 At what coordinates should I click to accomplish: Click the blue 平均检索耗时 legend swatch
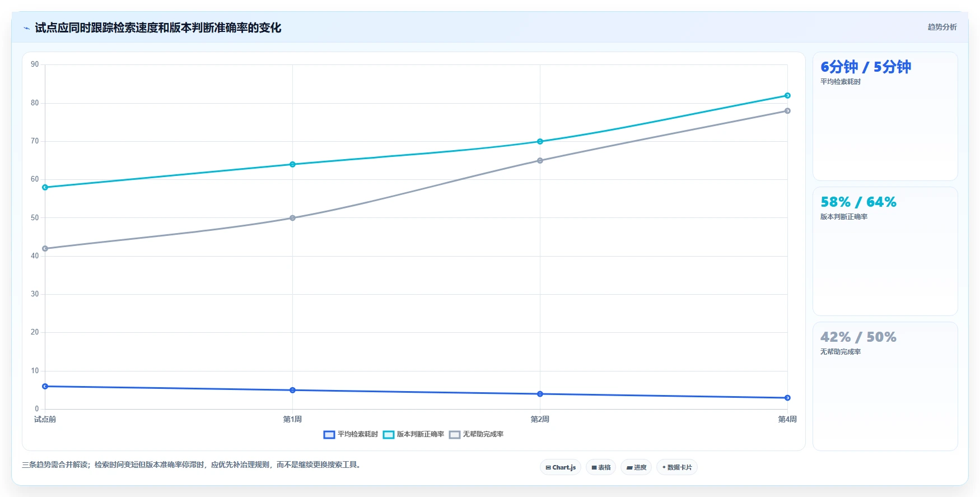click(329, 435)
